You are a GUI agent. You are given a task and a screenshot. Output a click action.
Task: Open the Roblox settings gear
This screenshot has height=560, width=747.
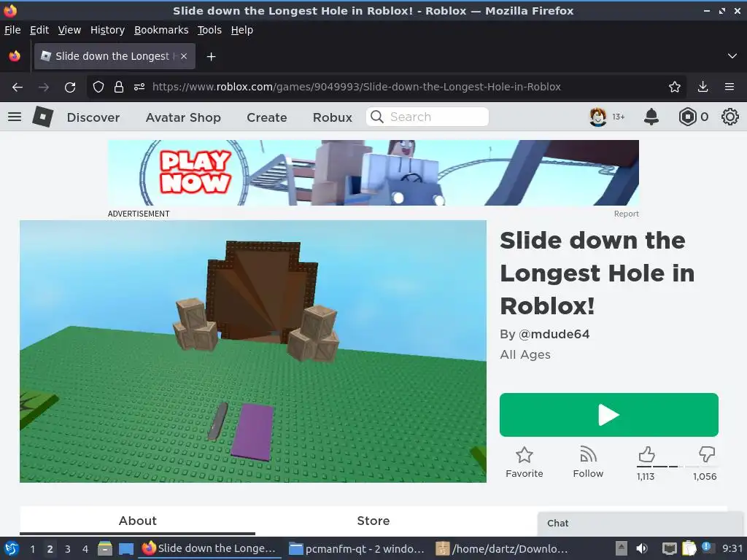pyautogui.click(x=729, y=117)
